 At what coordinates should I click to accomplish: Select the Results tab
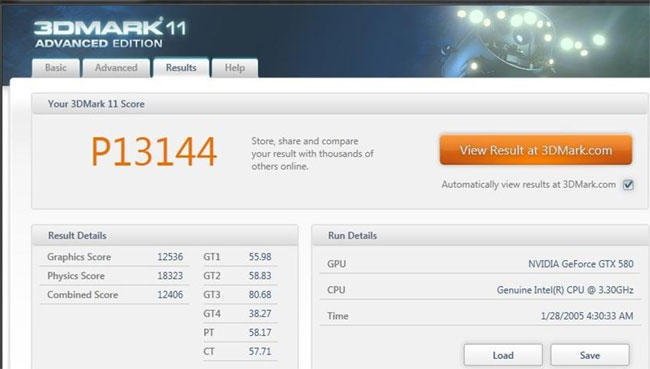click(181, 68)
